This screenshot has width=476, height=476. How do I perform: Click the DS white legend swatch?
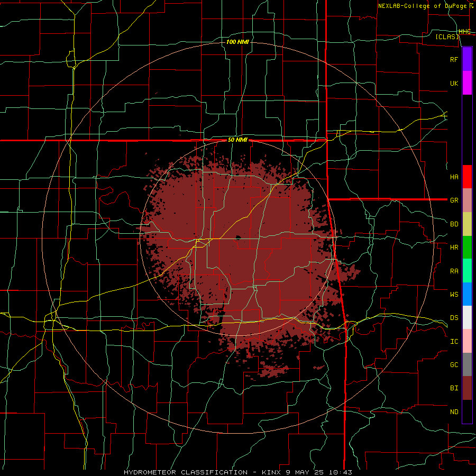coord(467,317)
